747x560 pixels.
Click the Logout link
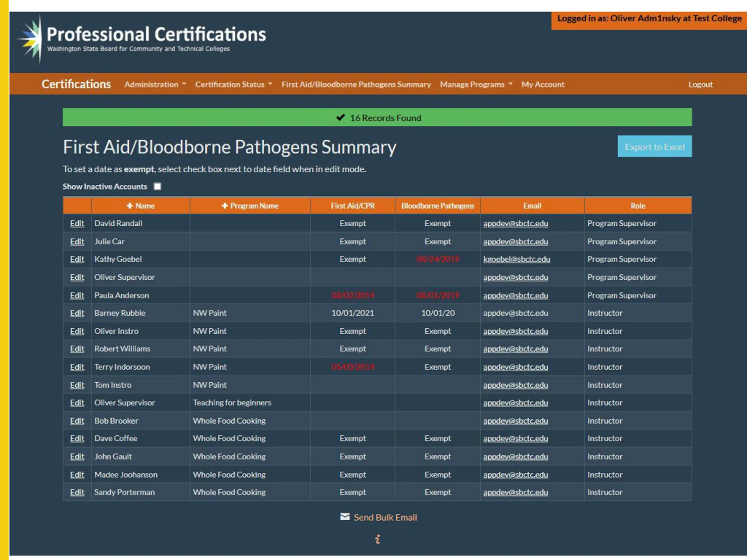point(700,84)
